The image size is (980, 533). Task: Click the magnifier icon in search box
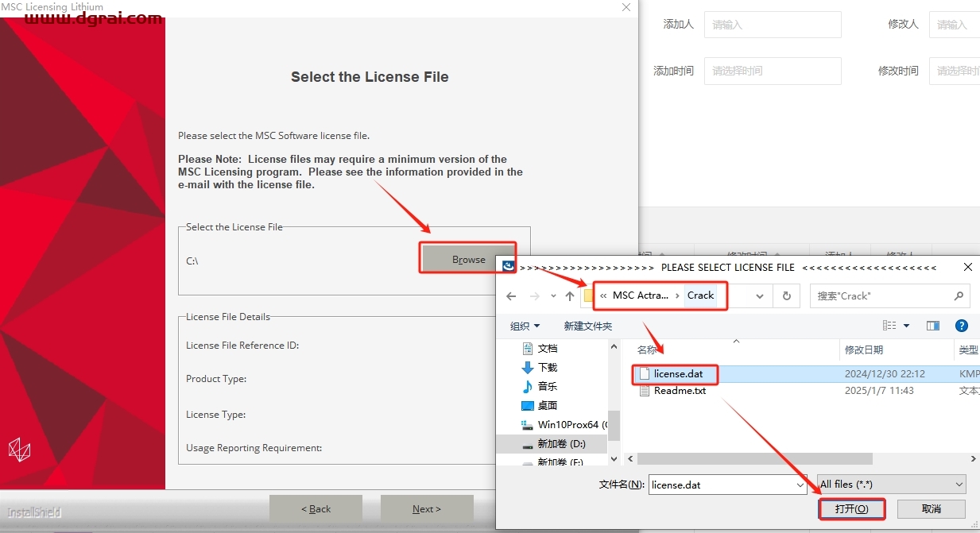(x=959, y=295)
